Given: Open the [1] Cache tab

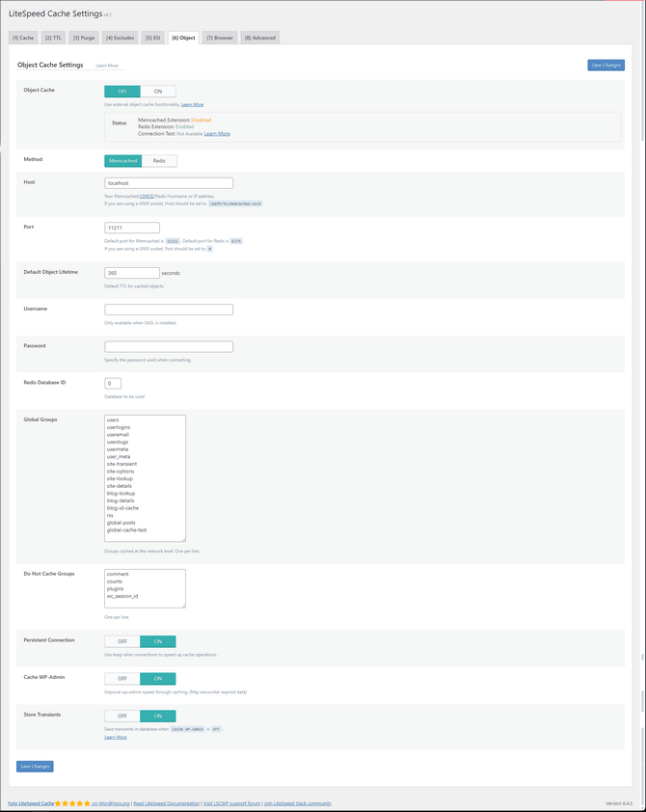Looking at the screenshot, I should 23,38.
